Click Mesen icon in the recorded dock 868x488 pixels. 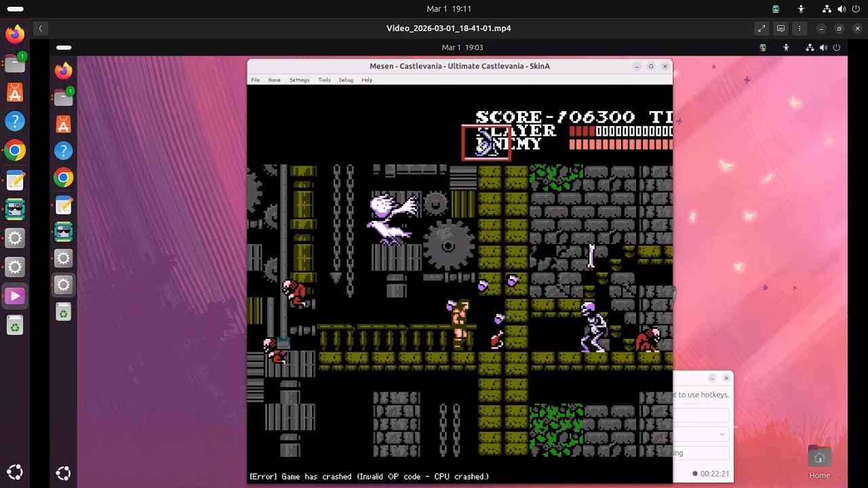(63, 231)
